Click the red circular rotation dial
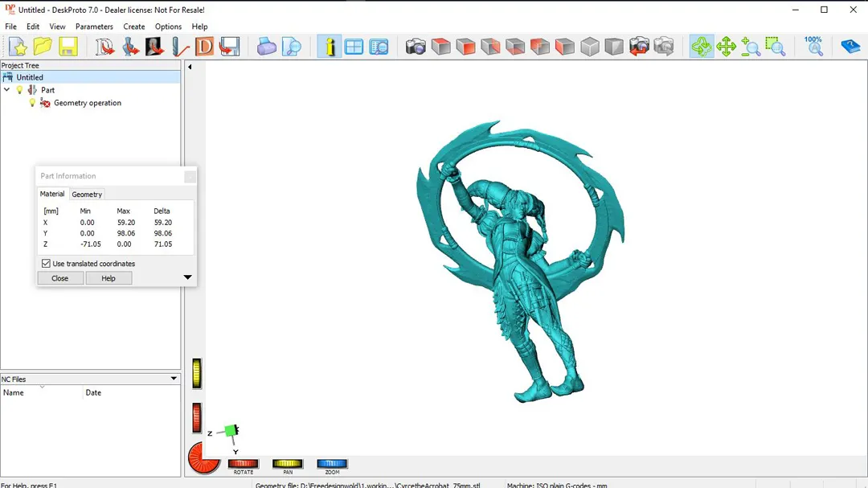Screen dimensions: 868x488 click(203, 458)
